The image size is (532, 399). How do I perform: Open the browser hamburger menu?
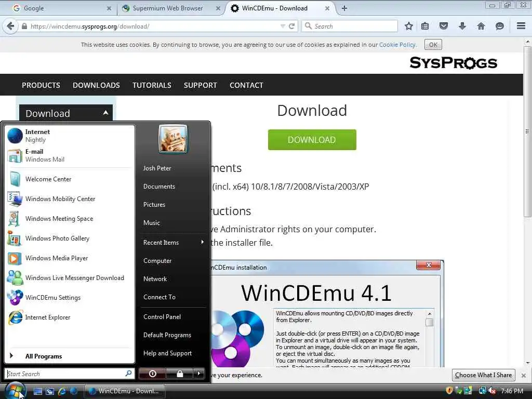point(521,26)
